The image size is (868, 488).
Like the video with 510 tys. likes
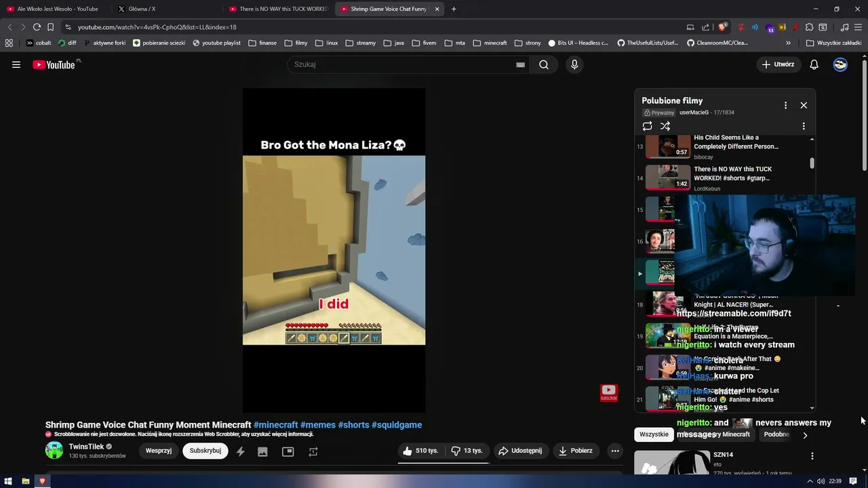420,451
